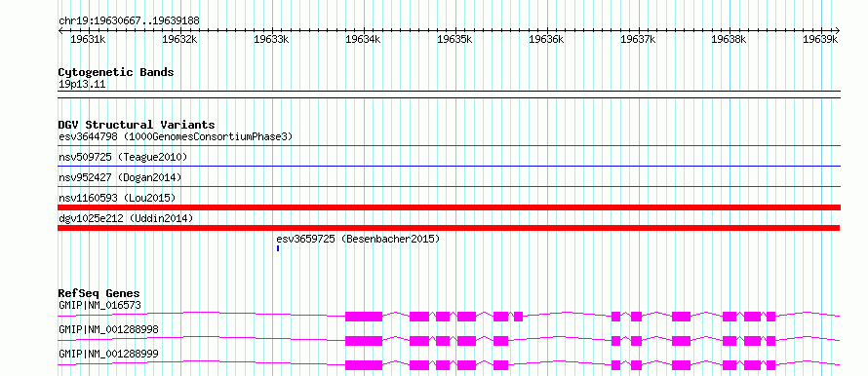Viewport: 868px width, 376px height.
Task: Click the 19634k ruler position label
Action: tap(363, 39)
